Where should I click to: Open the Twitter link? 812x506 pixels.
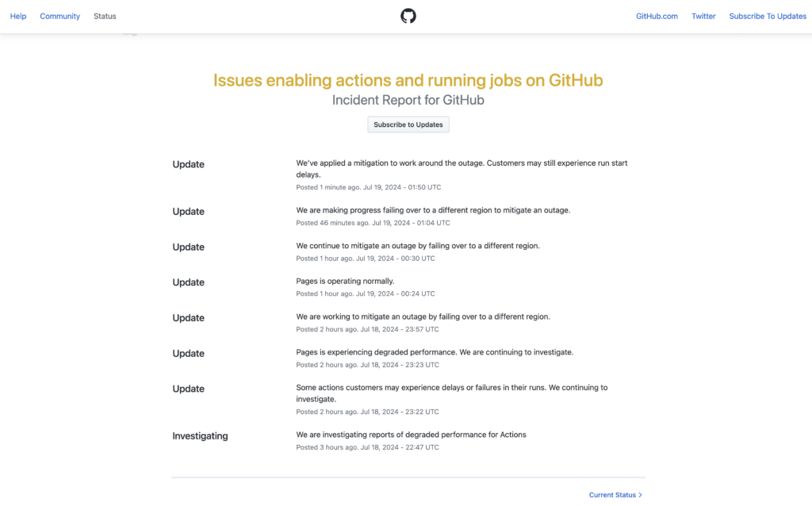pyautogui.click(x=703, y=16)
